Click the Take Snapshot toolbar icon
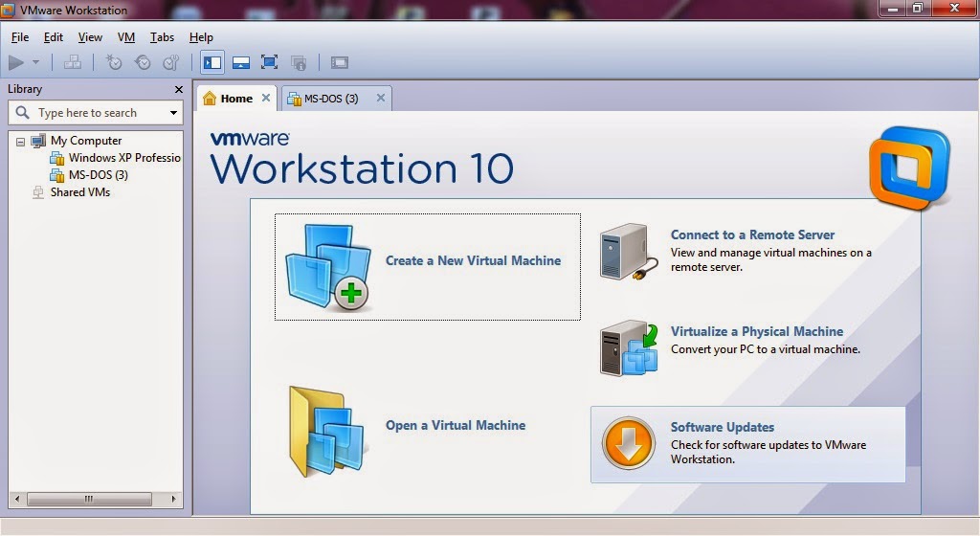This screenshot has width=980, height=536. click(114, 62)
